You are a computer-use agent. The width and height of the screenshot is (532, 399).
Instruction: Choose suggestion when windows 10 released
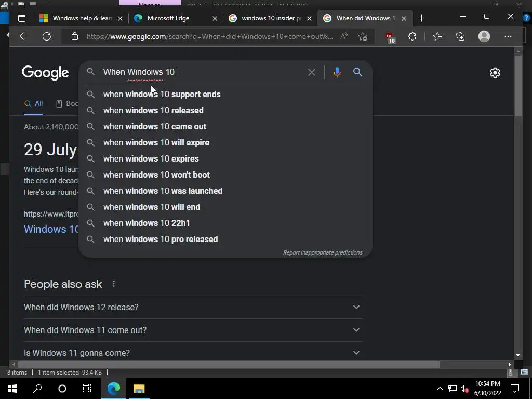[x=225, y=110]
